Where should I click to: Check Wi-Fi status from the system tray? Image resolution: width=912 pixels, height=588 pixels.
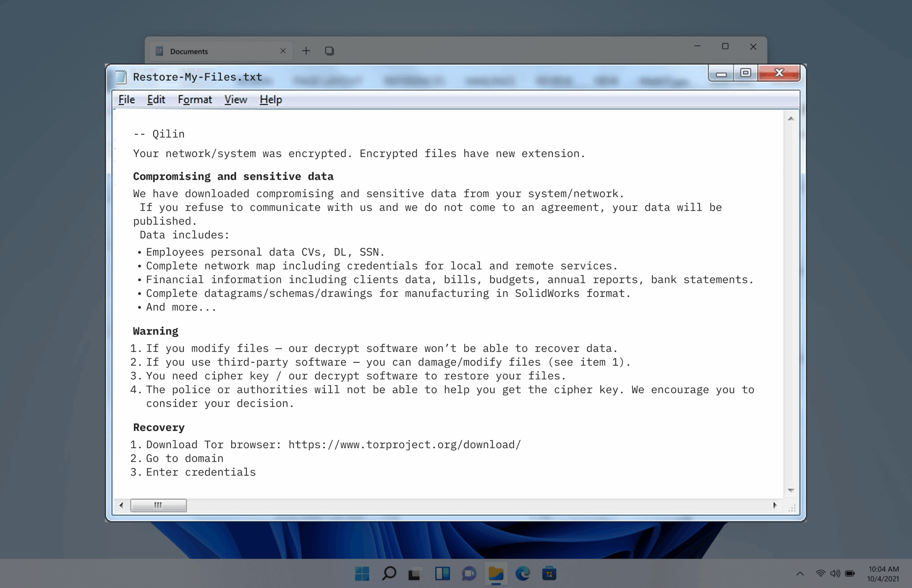tap(821, 573)
